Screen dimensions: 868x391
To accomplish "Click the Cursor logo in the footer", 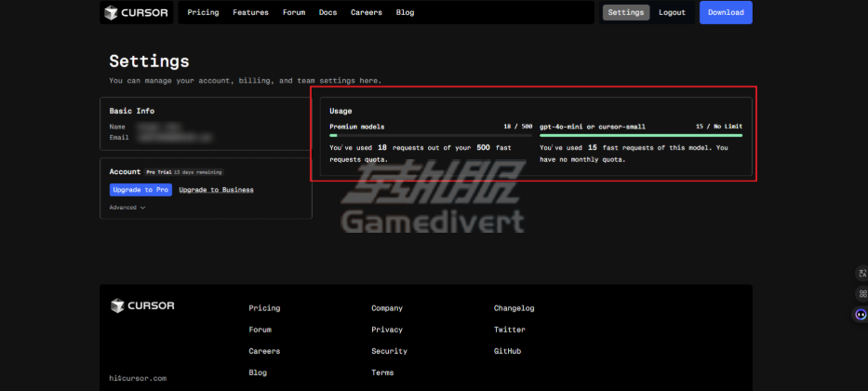I will coord(142,305).
